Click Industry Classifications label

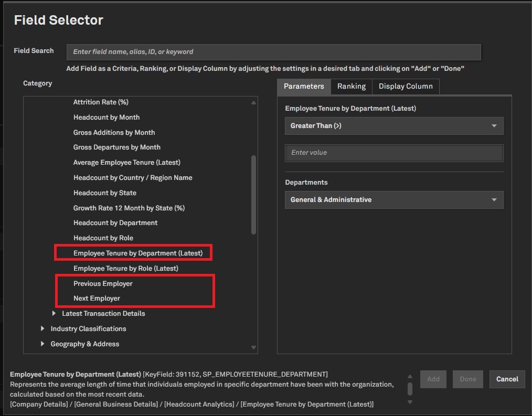[x=88, y=329]
